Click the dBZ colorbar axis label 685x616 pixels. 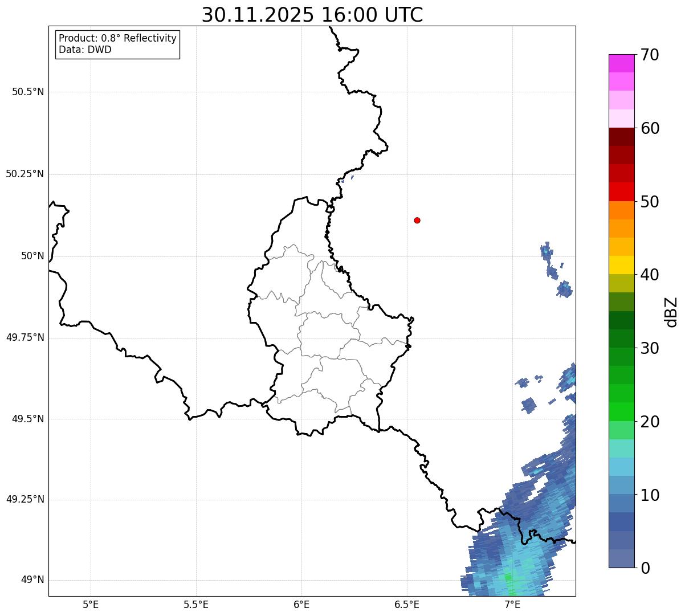pos(671,312)
